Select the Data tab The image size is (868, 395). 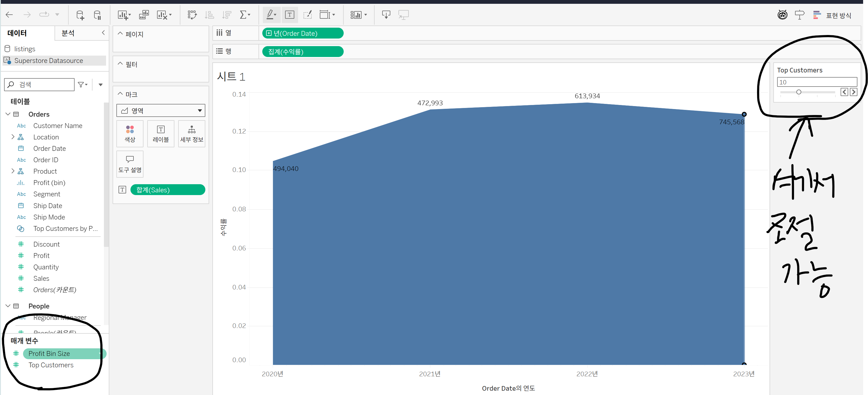[x=17, y=33]
